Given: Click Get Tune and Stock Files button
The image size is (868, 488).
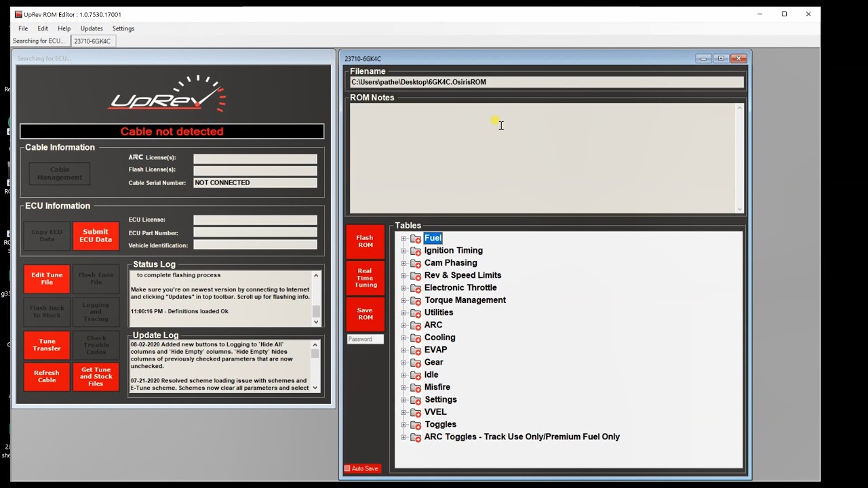Looking at the screenshot, I should (x=96, y=377).
